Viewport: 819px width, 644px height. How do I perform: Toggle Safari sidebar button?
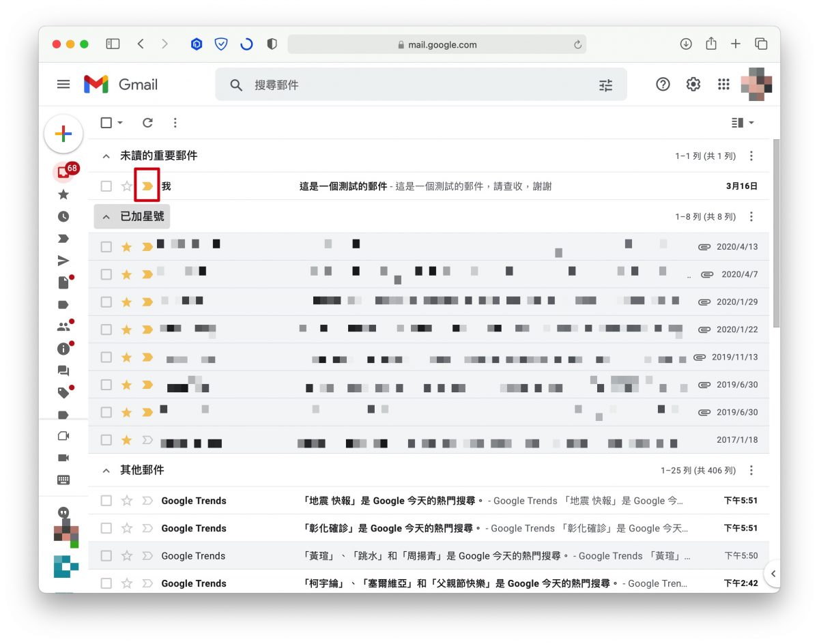click(113, 44)
